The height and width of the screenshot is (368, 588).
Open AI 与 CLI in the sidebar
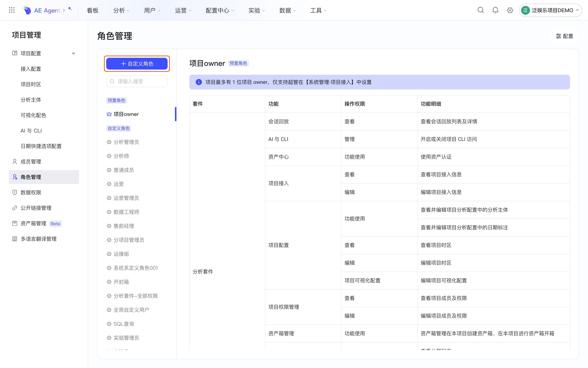point(31,131)
